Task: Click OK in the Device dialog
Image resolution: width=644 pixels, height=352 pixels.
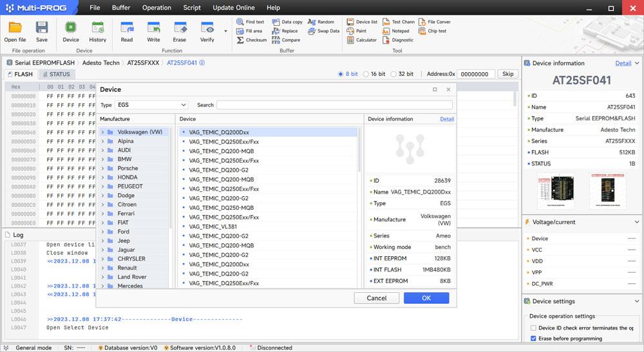Action: pyautogui.click(x=426, y=298)
